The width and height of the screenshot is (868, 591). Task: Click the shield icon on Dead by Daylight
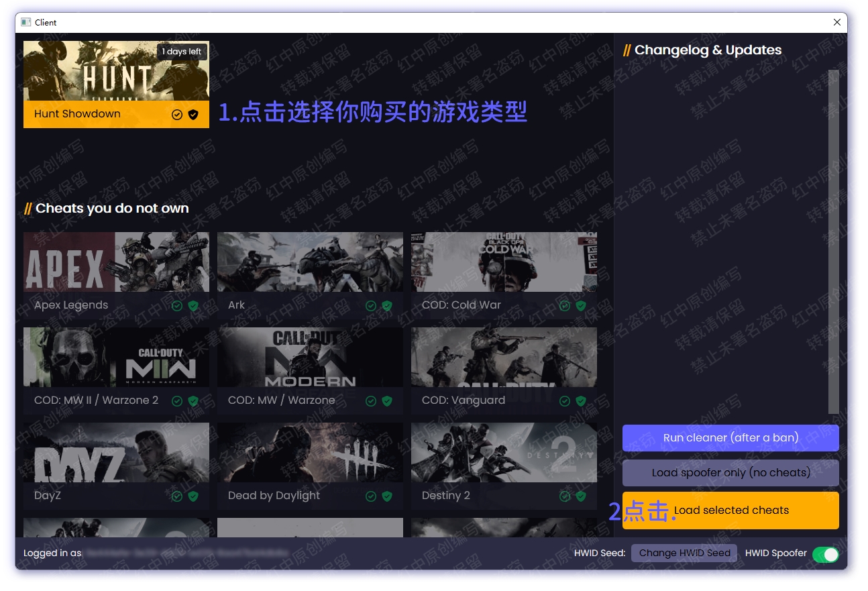click(x=387, y=496)
